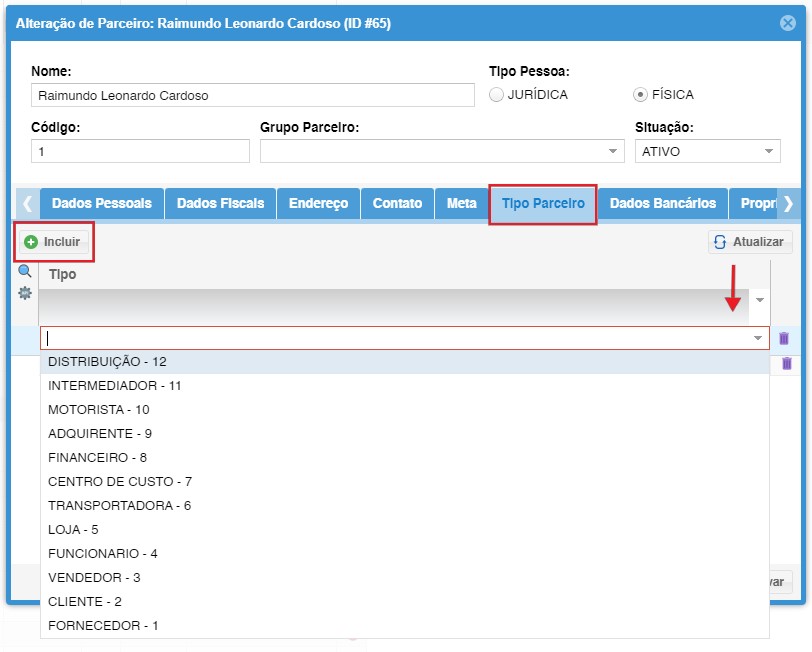Click into the Nome text field

(x=253, y=96)
